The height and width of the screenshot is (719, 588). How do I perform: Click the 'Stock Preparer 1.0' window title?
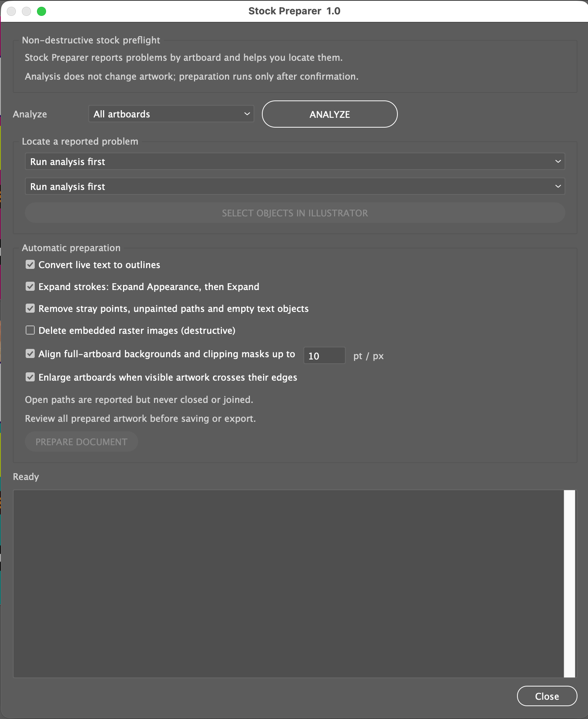(294, 11)
